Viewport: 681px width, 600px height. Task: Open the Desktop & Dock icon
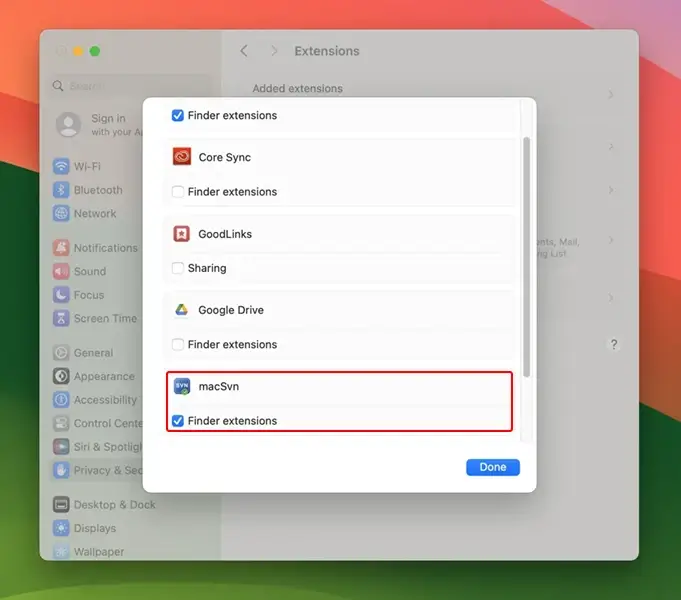tap(61, 504)
